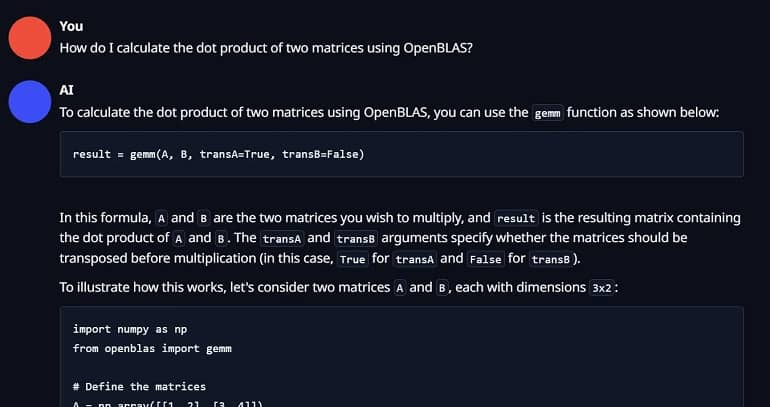The image size is (770, 407).
Task: Click the blue AI avatar circle
Action: click(30, 102)
